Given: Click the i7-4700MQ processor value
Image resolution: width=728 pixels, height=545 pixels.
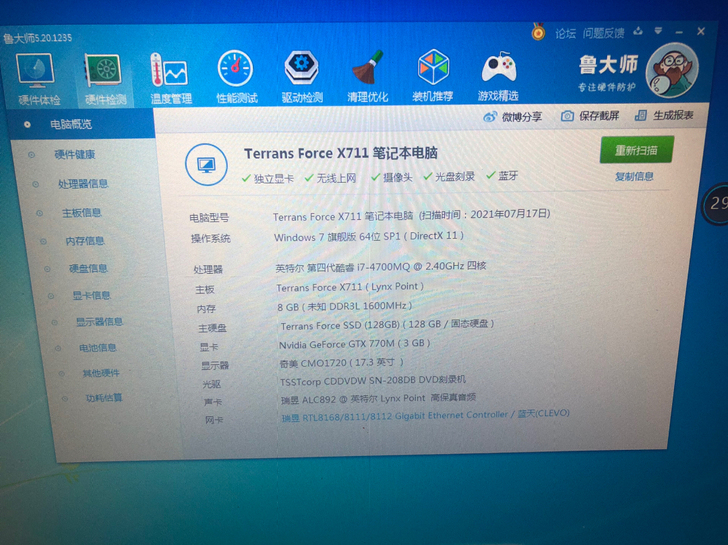Looking at the screenshot, I should (381, 266).
